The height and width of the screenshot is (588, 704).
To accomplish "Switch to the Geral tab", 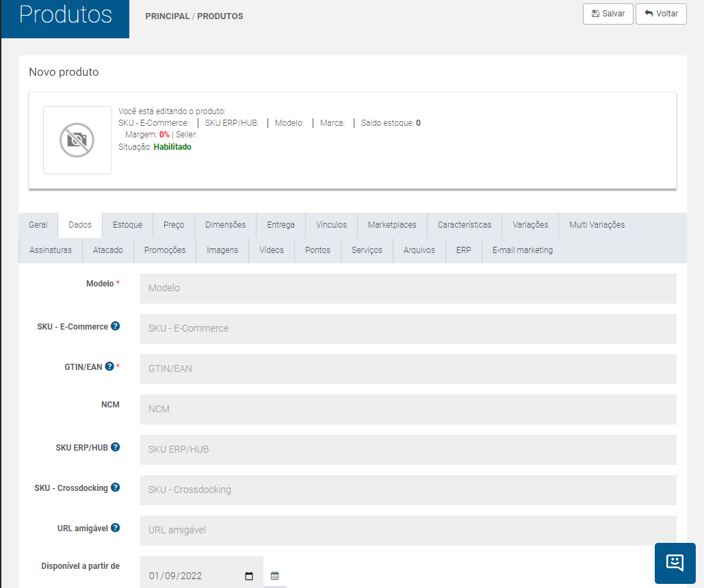I will (38, 225).
